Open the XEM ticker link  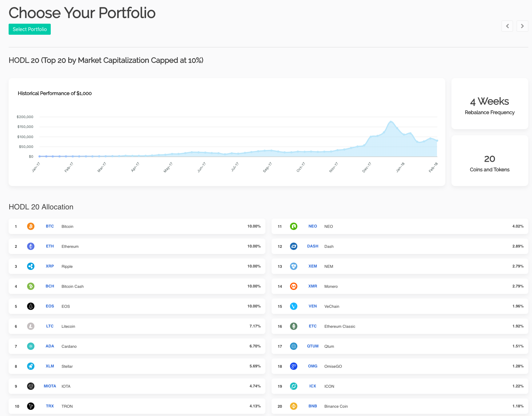click(313, 266)
